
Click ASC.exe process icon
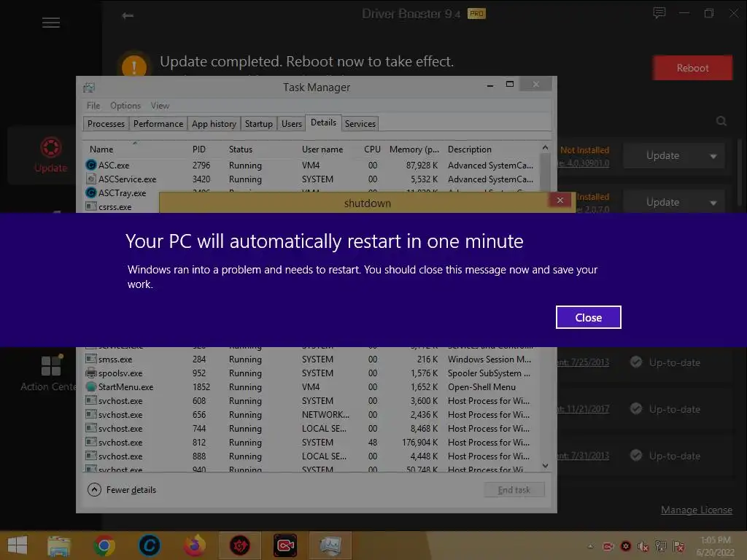pos(90,166)
